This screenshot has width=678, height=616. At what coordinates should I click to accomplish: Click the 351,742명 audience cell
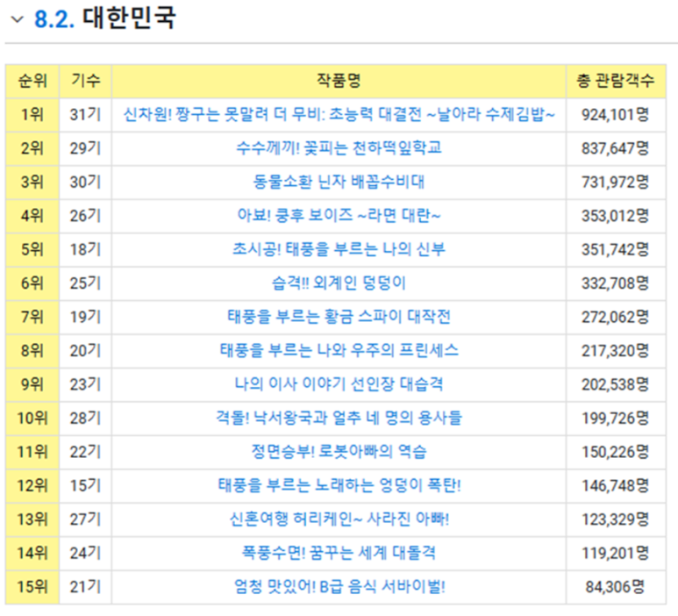click(x=616, y=249)
